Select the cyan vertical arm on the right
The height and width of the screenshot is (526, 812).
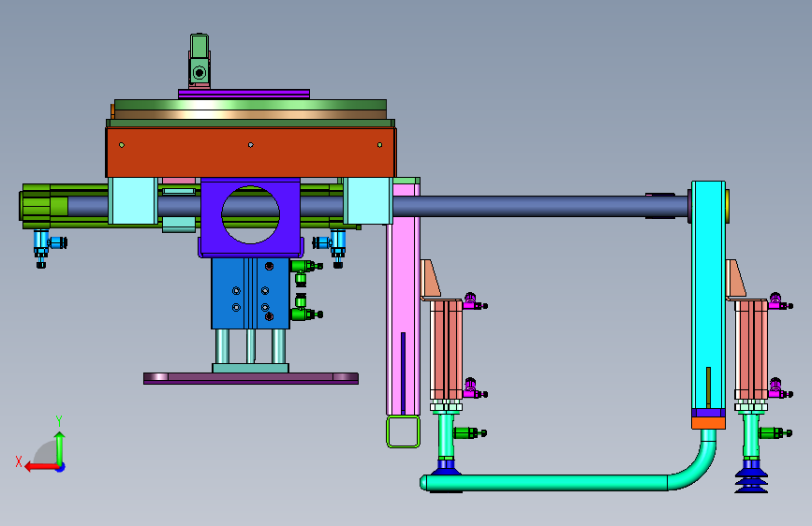(x=708, y=295)
